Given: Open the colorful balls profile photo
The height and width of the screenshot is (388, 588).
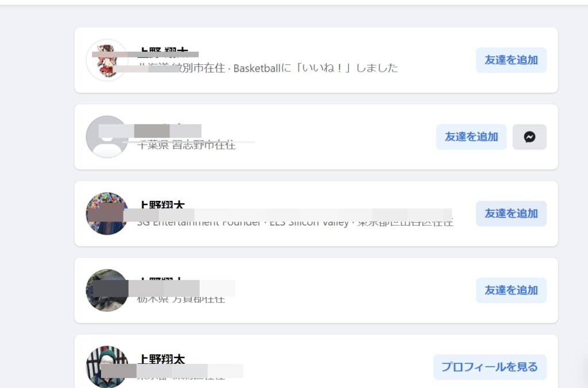Looking at the screenshot, I should 107,214.
